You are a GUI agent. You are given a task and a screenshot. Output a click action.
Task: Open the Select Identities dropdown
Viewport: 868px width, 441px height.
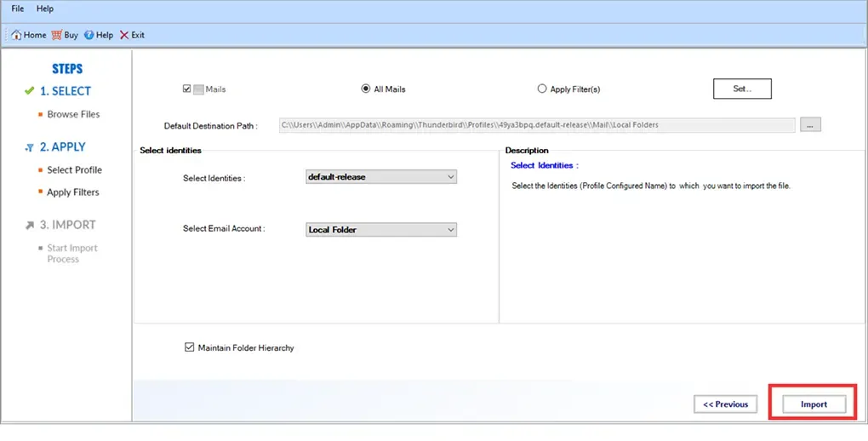[381, 177]
